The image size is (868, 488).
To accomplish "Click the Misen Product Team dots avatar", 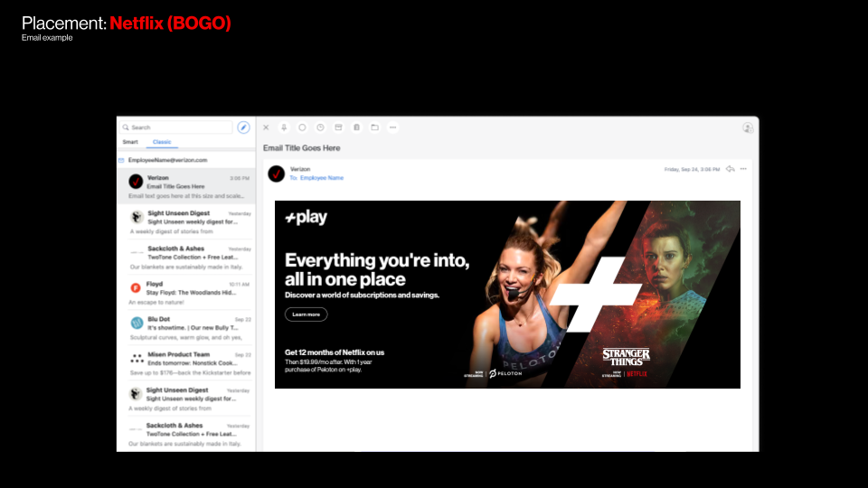I will pyautogui.click(x=137, y=359).
